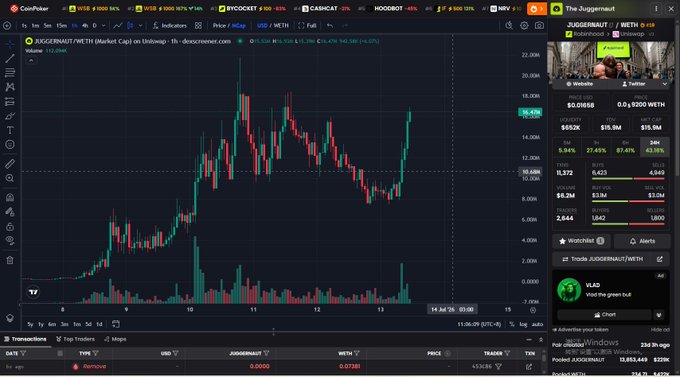Screen dimensions: 680x377
Task: Switch to the Top Traders tab
Action: 75,339
